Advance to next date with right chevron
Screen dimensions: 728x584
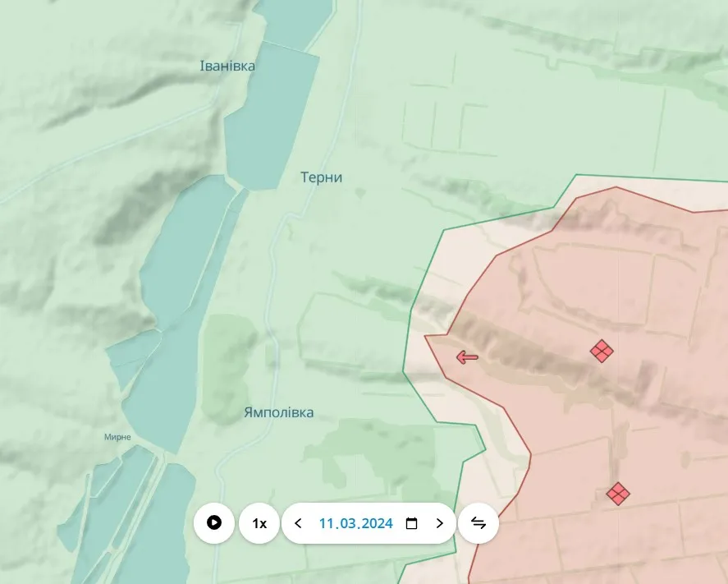(x=439, y=523)
